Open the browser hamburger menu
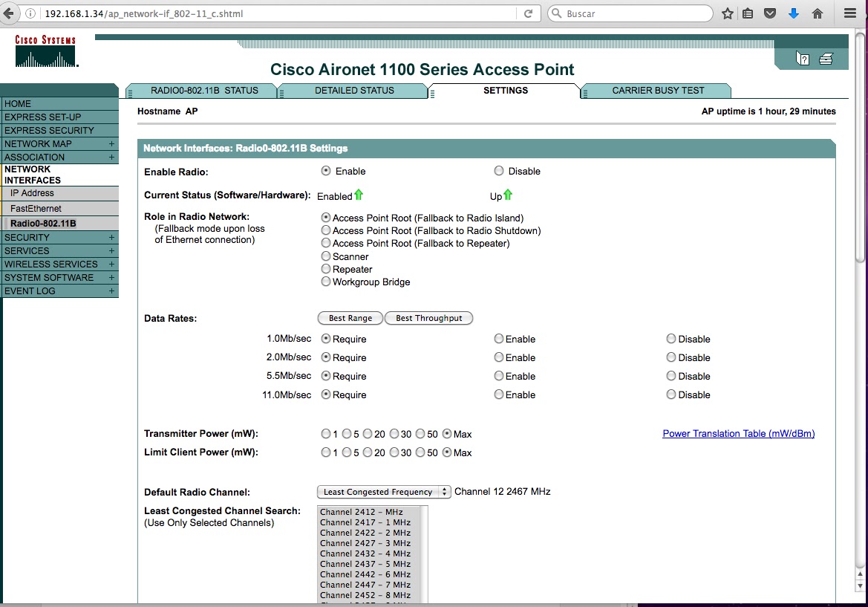 849,13
